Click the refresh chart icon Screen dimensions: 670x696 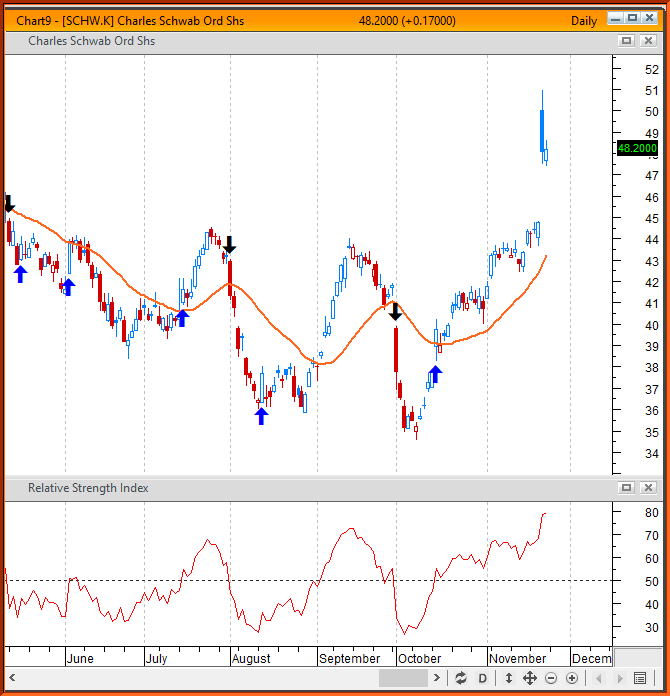(461, 678)
